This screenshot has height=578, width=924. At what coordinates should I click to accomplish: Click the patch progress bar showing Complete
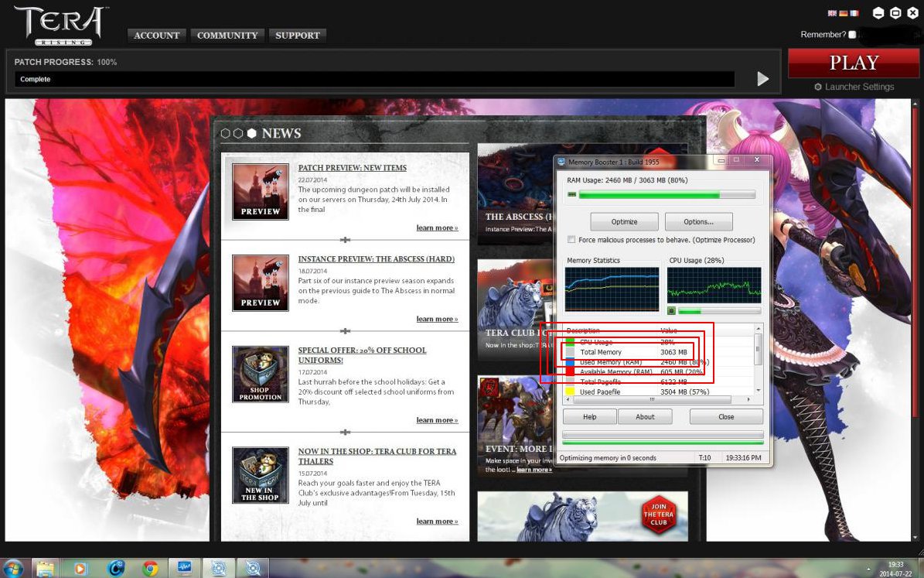click(375, 79)
